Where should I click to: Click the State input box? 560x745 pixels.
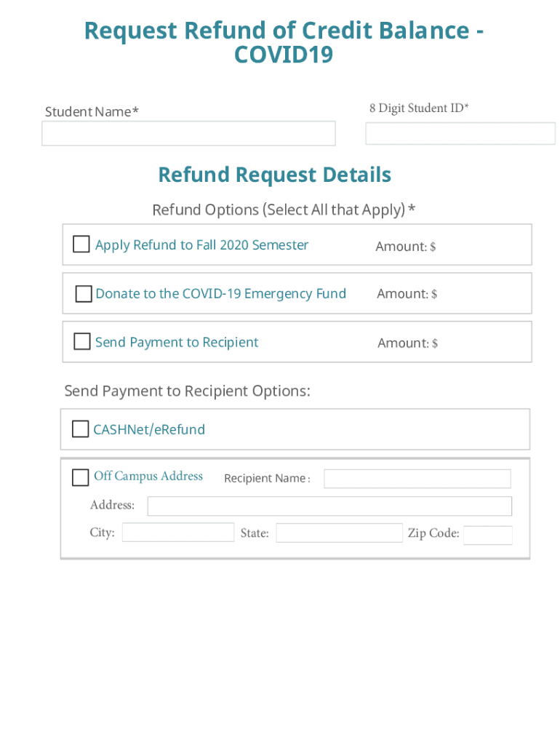(339, 533)
